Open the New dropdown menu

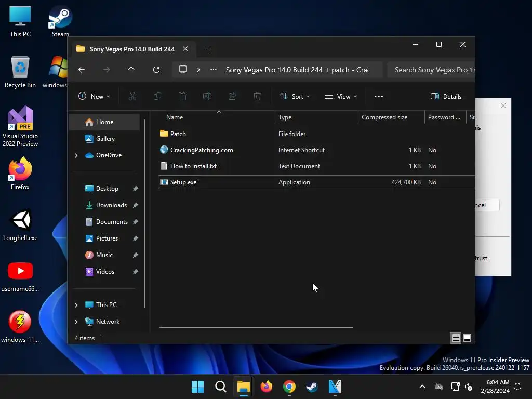coord(94,96)
